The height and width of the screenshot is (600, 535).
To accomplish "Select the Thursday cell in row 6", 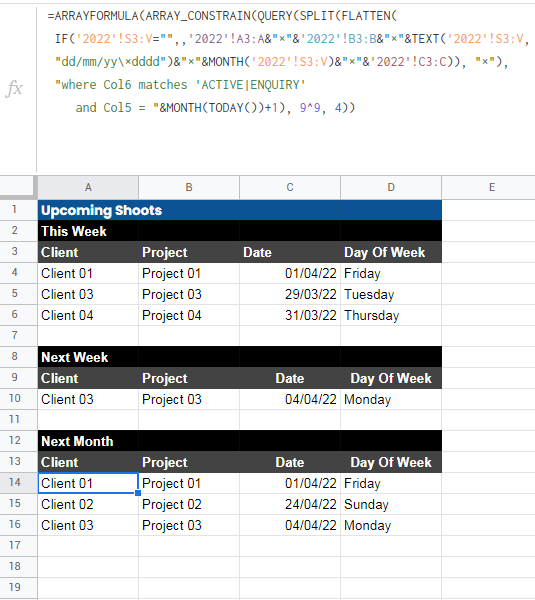I will pos(391,315).
